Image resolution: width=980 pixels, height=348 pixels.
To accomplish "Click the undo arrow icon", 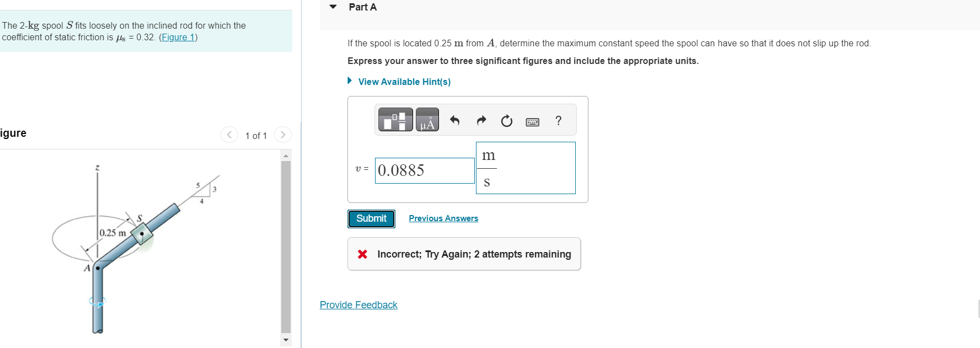I will pyautogui.click(x=455, y=120).
